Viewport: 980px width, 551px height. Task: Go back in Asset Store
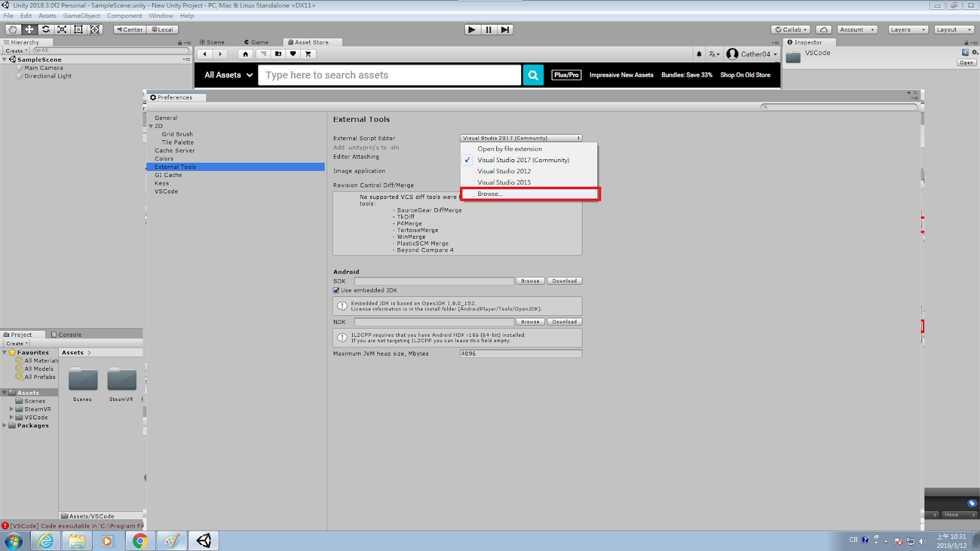205,54
